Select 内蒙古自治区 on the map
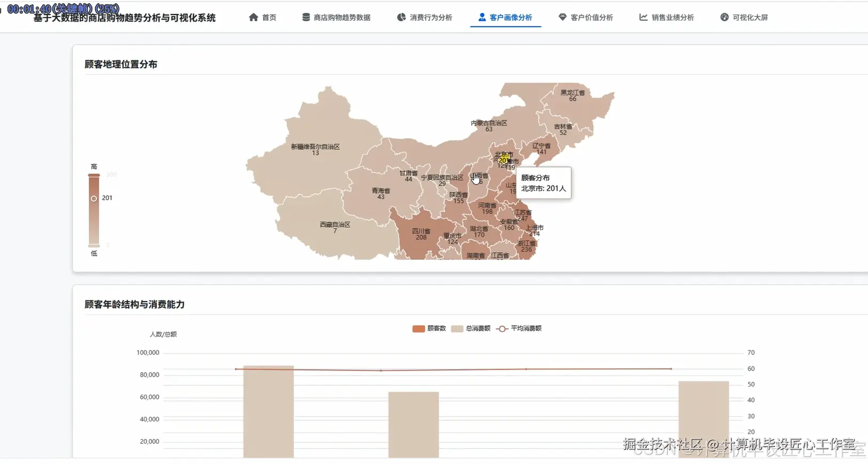The height and width of the screenshot is (464, 868). 488,126
